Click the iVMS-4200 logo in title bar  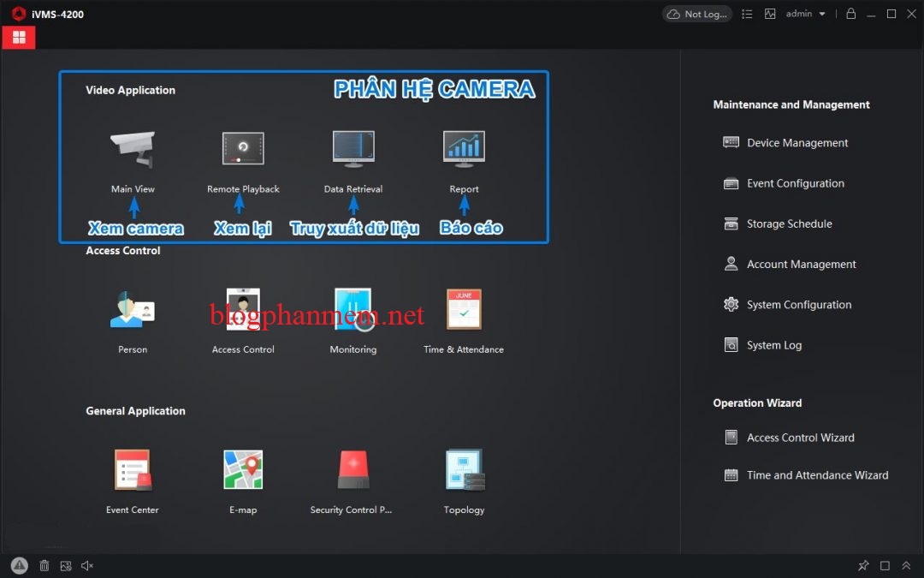(x=19, y=14)
